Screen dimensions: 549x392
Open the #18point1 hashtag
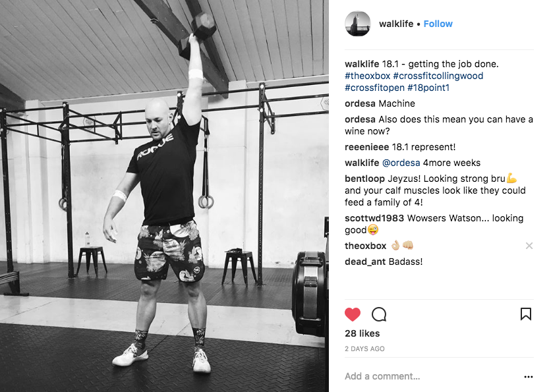click(x=428, y=88)
